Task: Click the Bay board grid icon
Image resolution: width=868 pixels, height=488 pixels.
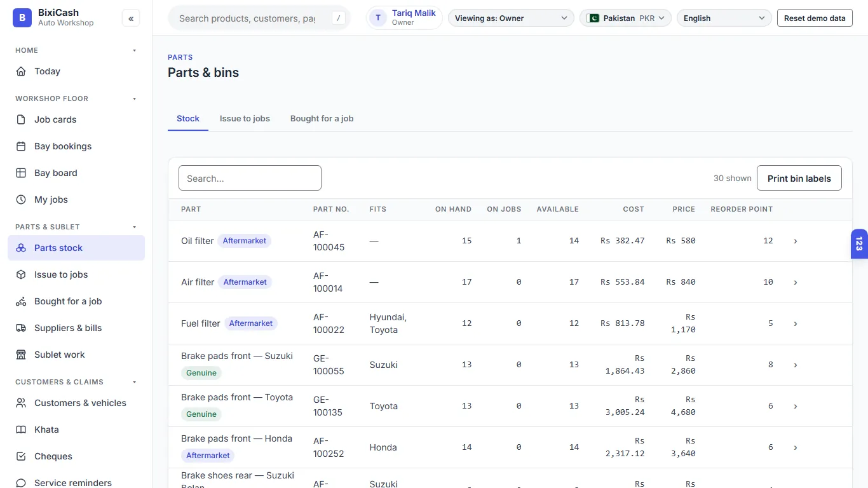Action: pyautogui.click(x=21, y=173)
